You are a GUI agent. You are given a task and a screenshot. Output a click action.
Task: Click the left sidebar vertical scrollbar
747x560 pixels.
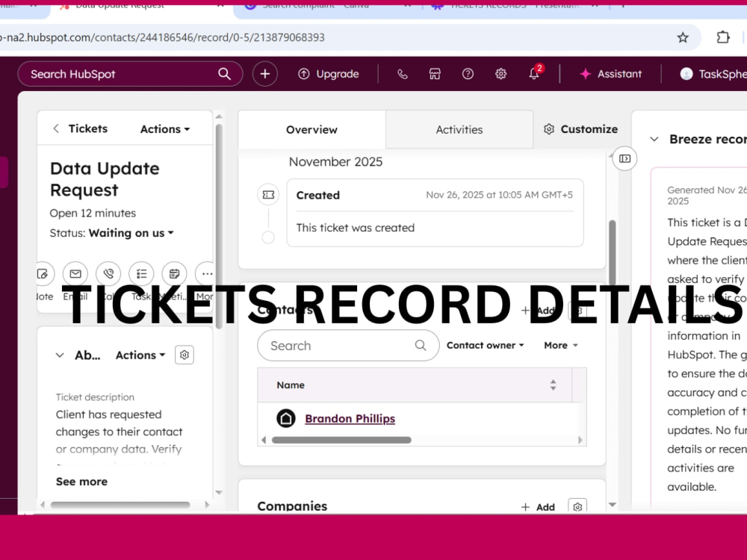click(219, 226)
